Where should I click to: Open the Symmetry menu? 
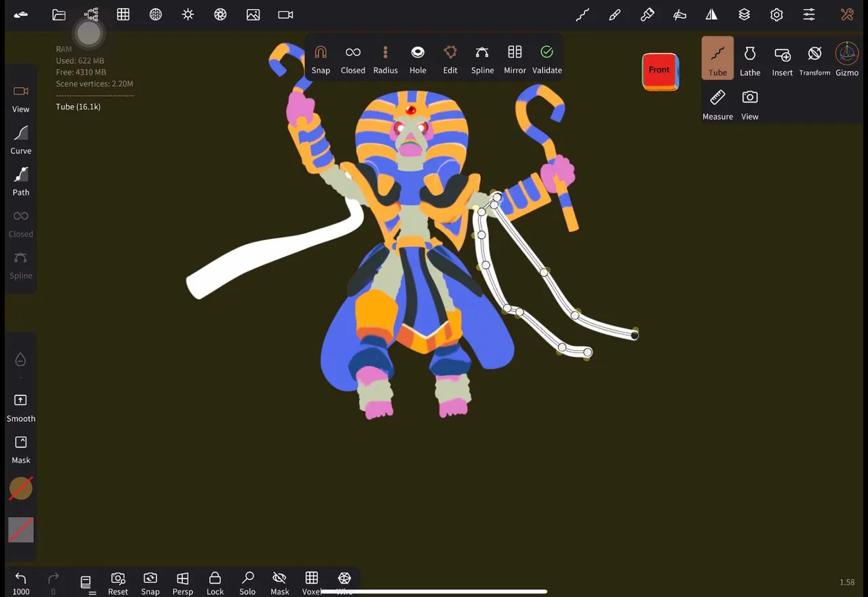pos(711,15)
